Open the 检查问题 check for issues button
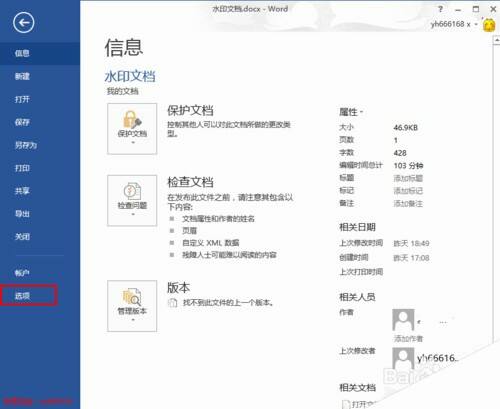The width and height of the screenshot is (500, 409). [132, 201]
